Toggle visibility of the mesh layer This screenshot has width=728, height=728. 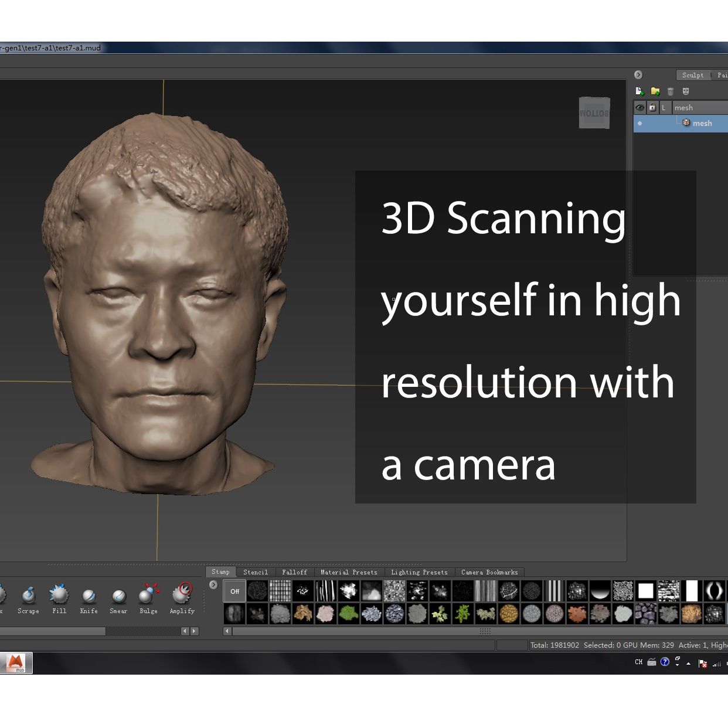tap(639, 123)
